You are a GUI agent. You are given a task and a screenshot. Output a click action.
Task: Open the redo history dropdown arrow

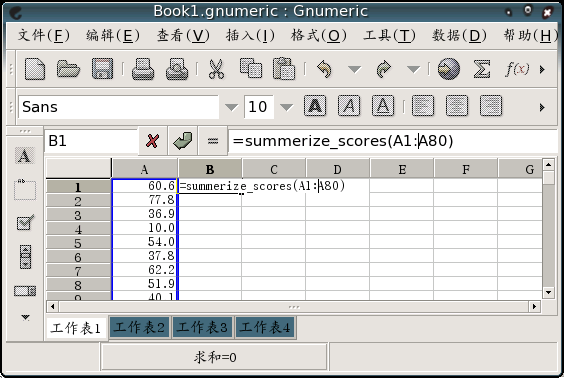tap(414, 69)
